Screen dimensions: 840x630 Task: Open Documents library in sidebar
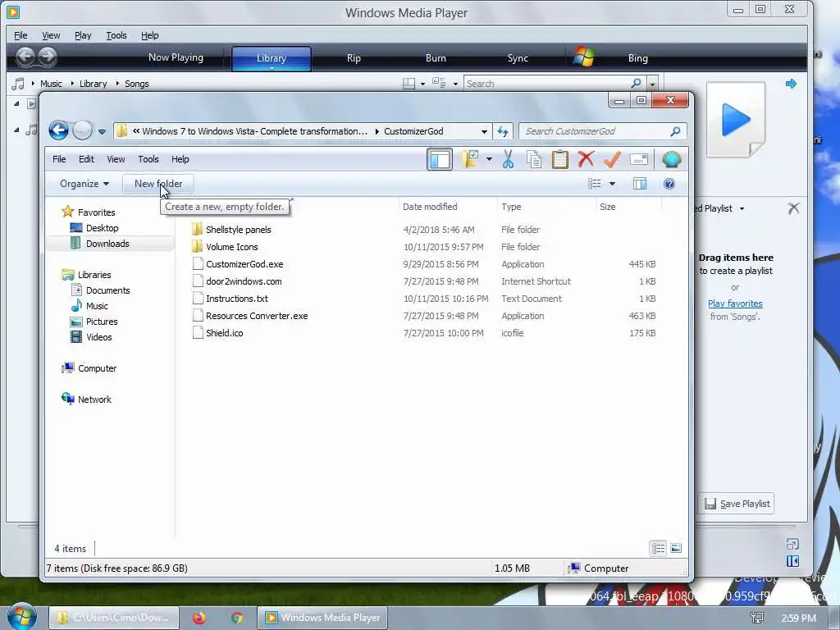pos(107,290)
